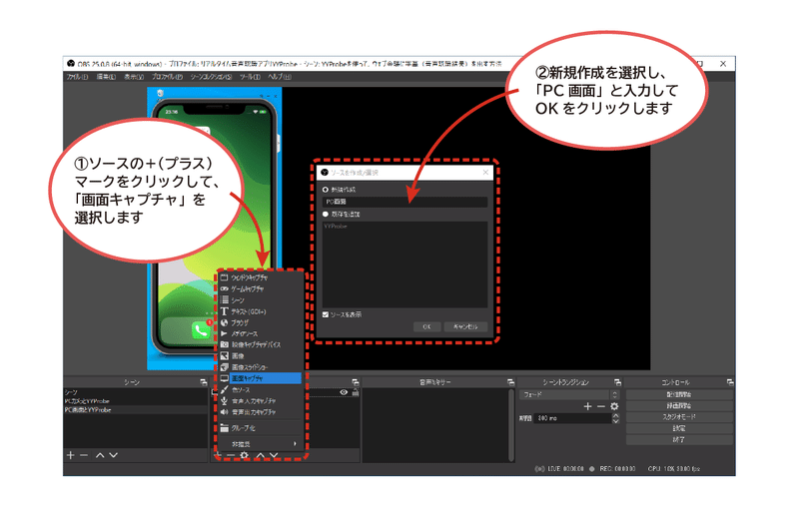
Task: Open the ファイル menu
Action: (x=77, y=77)
